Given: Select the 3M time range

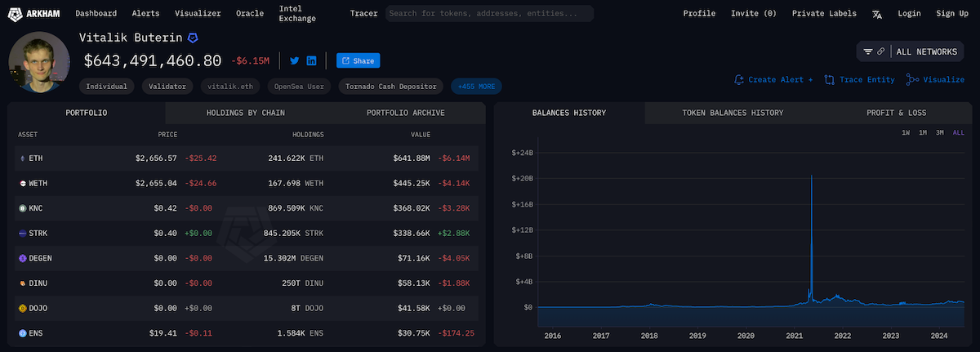Looking at the screenshot, I should click(940, 132).
